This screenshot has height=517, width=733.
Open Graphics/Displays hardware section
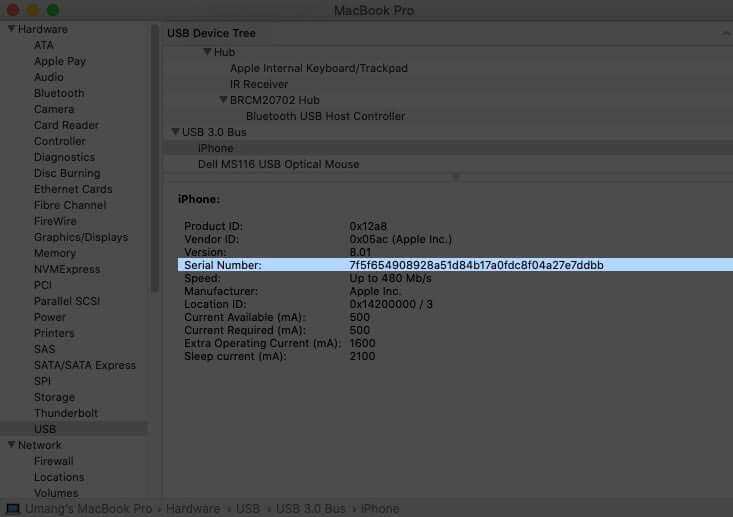pos(81,237)
